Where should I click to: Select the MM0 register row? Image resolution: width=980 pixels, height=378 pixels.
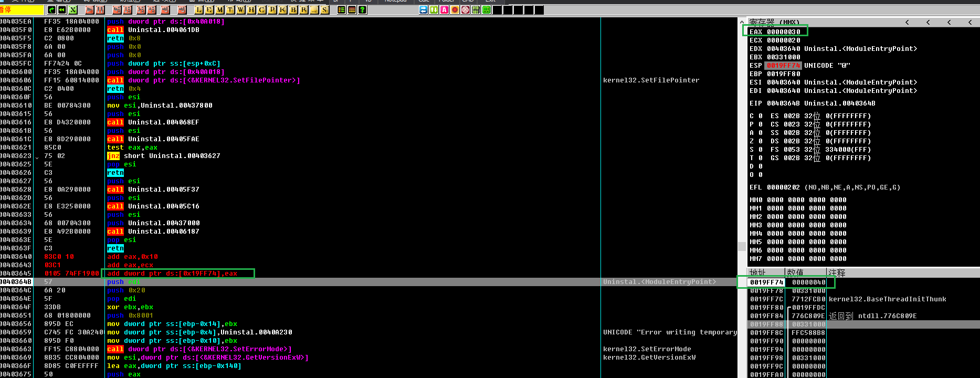(798, 200)
